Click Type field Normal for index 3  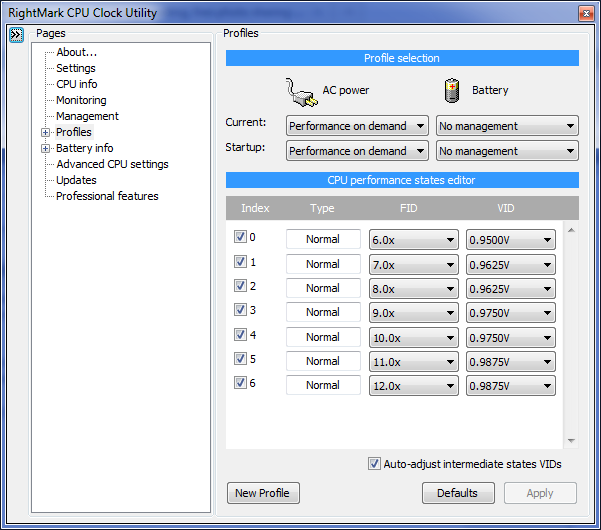click(323, 312)
